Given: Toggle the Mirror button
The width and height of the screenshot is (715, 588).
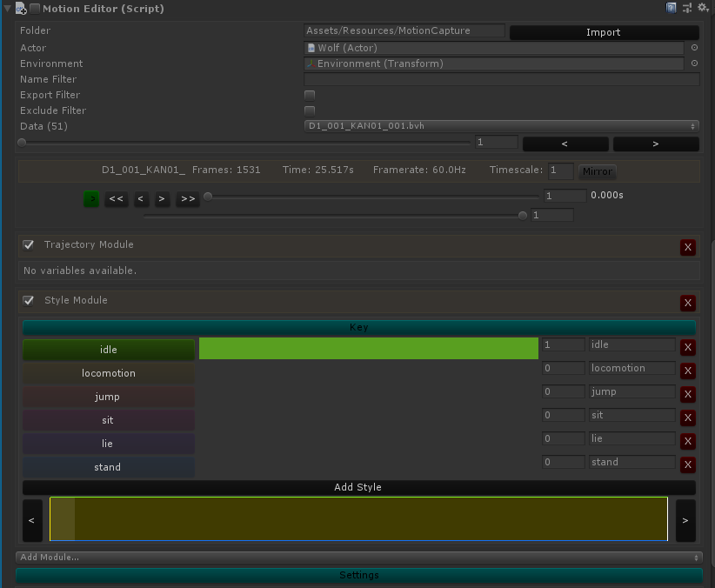Looking at the screenshot, I should (597, 171).
